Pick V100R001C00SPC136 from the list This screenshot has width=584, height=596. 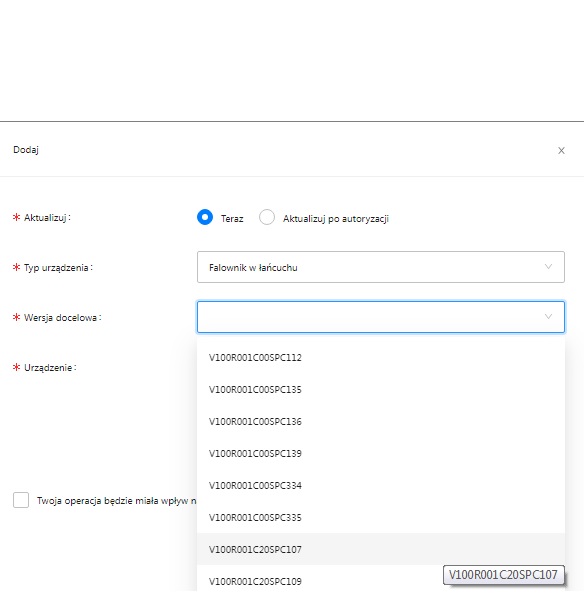point(381,421)
